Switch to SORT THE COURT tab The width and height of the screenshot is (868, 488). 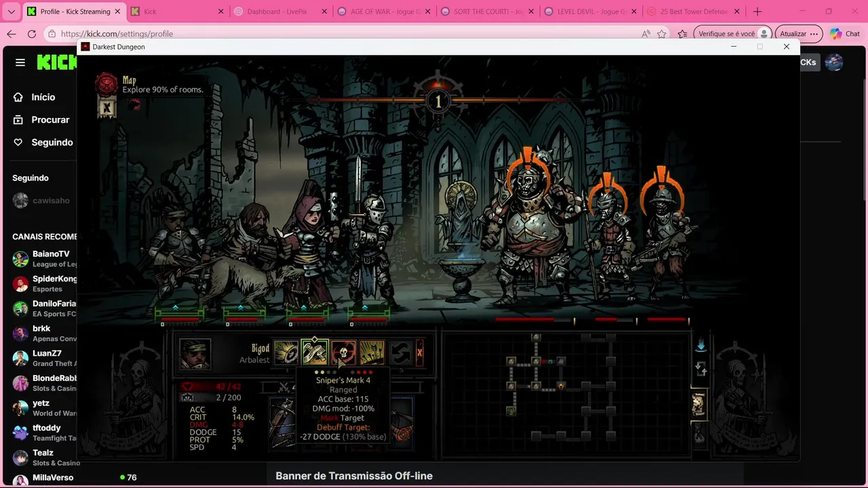tap(487, 12)
